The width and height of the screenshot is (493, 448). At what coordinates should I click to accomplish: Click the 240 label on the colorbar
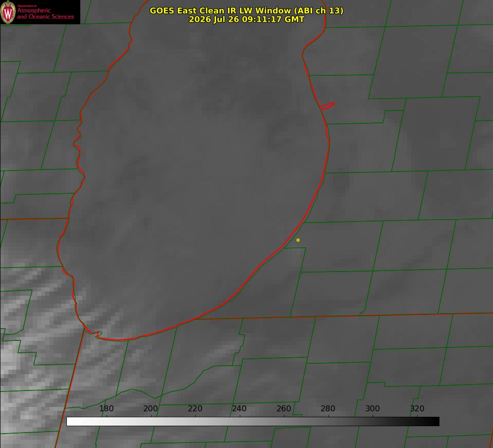[x=239, y=408]
